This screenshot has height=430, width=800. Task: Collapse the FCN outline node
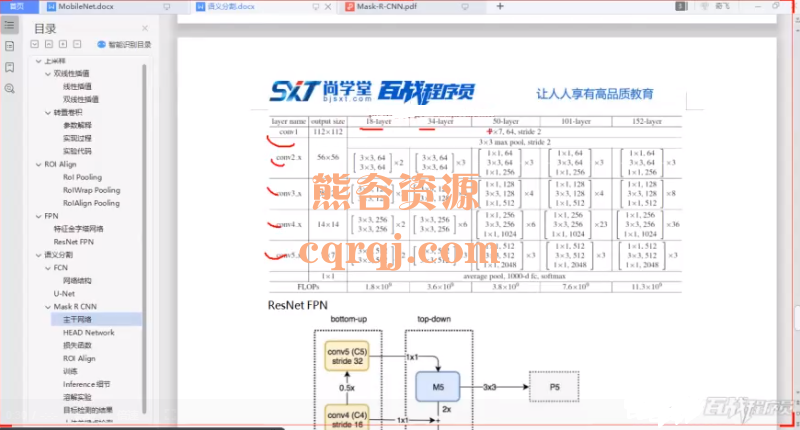point(47,268)
